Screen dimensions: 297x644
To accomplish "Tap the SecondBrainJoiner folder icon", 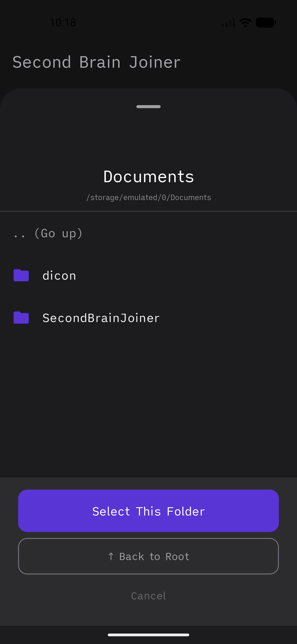I will pos(21,318).
